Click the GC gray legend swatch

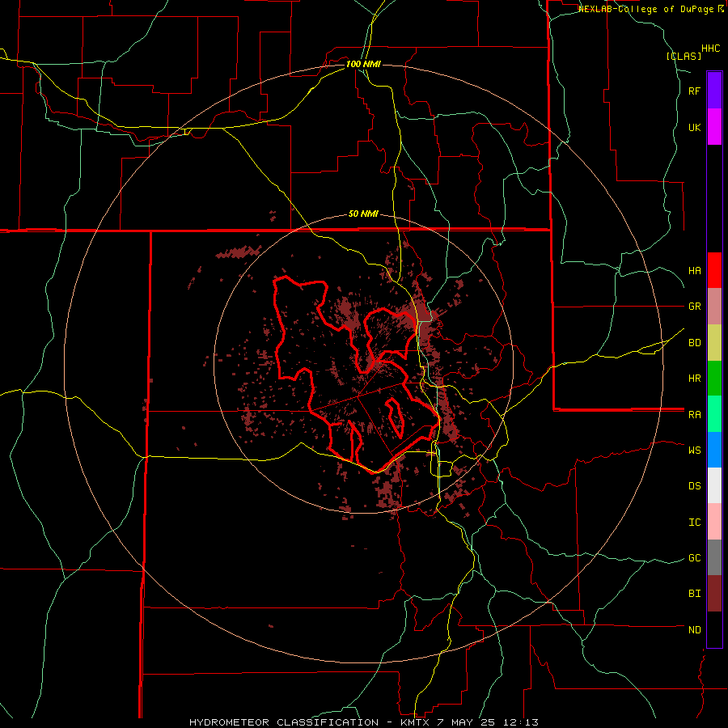[x=714, y=557]
